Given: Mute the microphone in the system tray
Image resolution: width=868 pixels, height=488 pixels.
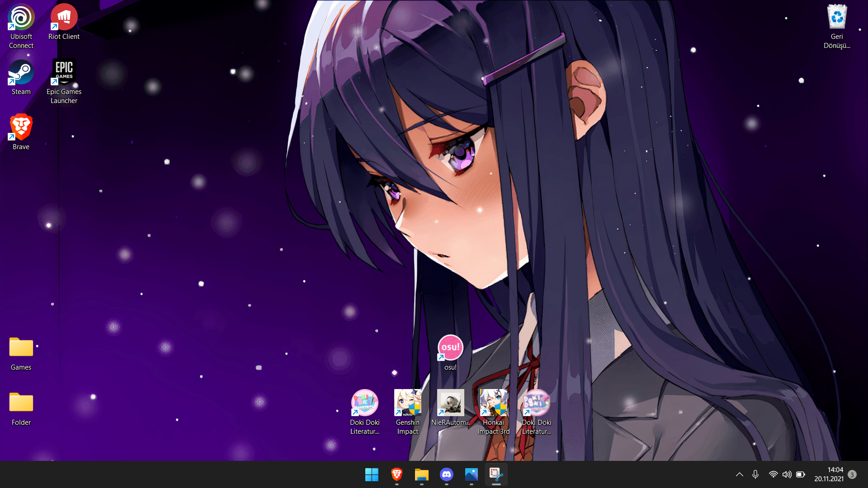Looking at the screenshot, I should point(755,474).
